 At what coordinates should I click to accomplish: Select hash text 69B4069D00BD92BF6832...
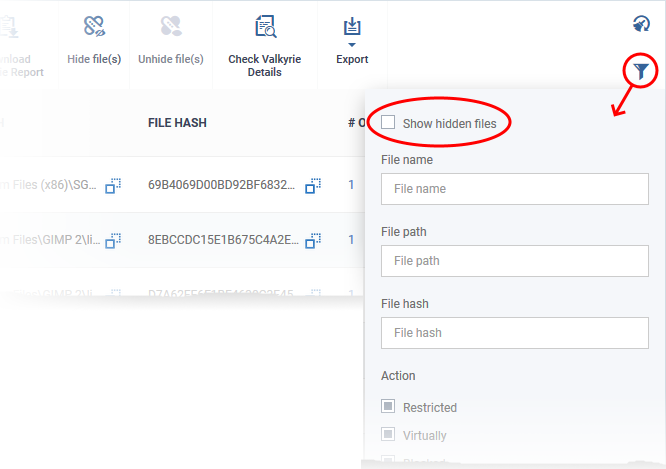pyautogui.click(x=221, y=185)
